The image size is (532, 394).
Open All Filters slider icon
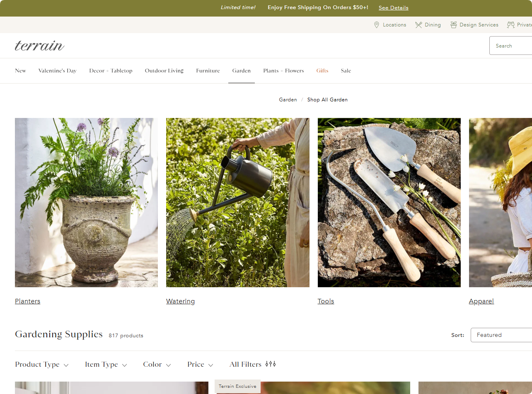(271, 364)
